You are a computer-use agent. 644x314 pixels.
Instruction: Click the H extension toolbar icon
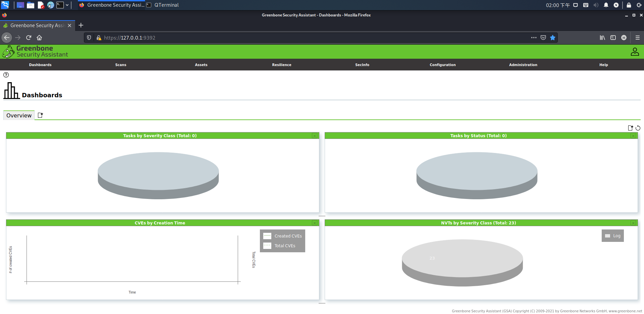624,38
